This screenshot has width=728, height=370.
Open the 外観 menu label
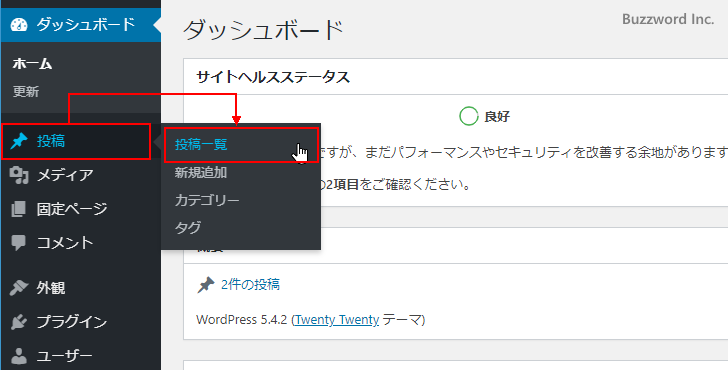coord(51,288)
